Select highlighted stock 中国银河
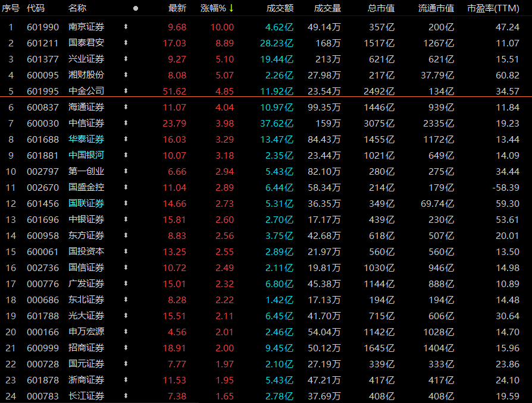 [x=86, y=155]
